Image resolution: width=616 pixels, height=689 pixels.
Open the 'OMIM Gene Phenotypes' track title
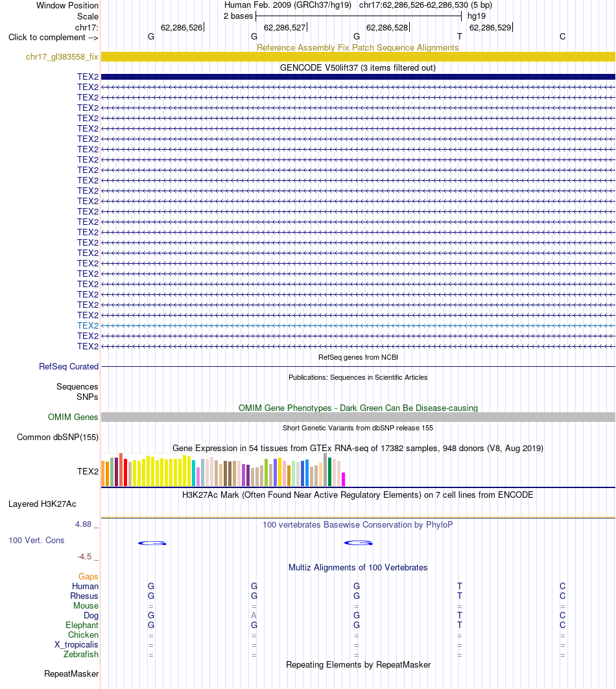358,408
